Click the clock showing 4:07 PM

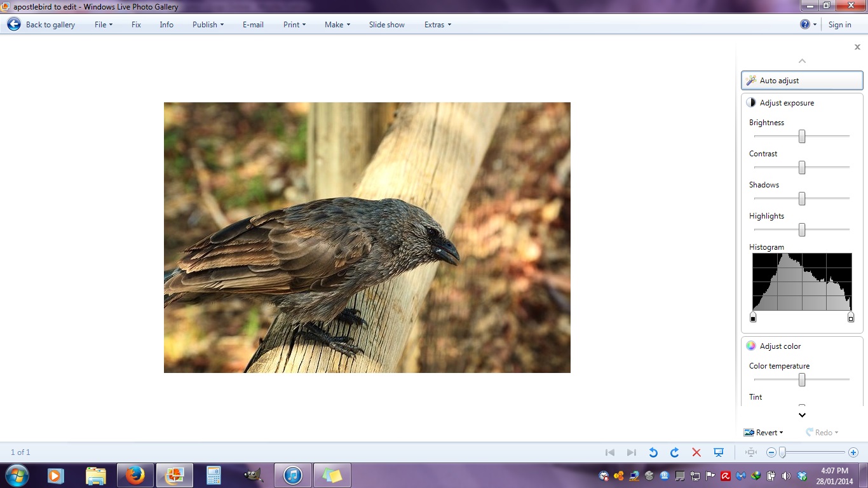click(834, 470)
